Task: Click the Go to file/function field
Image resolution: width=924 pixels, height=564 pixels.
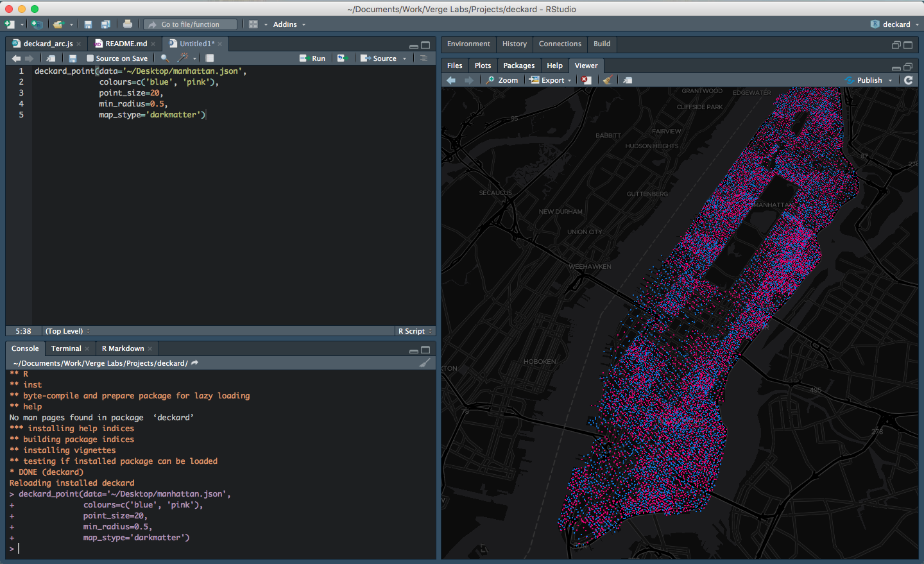Action: coord(191,24)
